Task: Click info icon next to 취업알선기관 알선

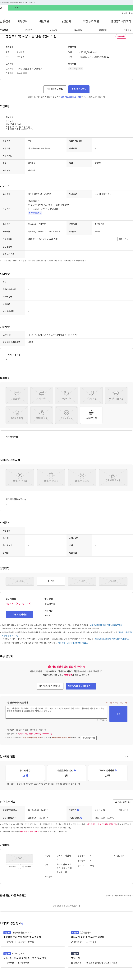Action: point(75,770)
